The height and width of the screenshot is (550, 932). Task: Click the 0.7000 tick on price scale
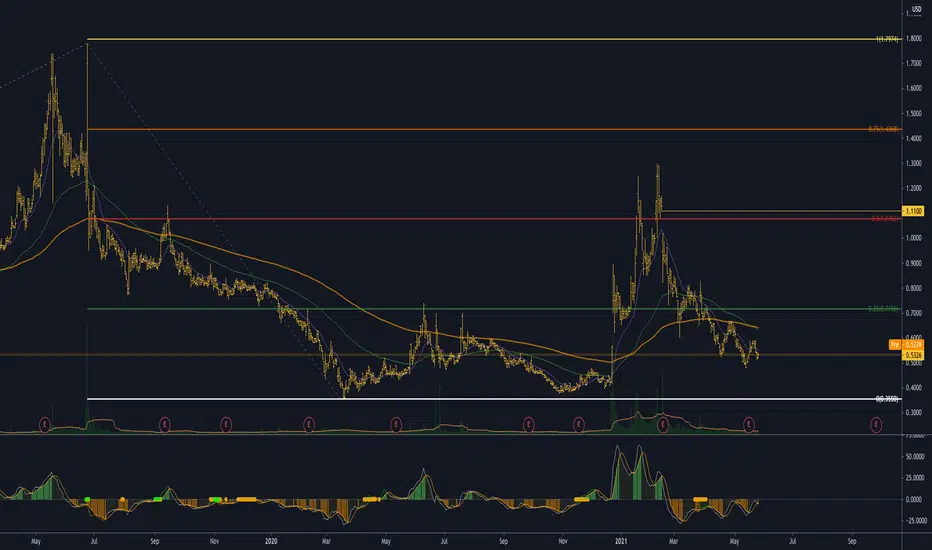[914, 313]
